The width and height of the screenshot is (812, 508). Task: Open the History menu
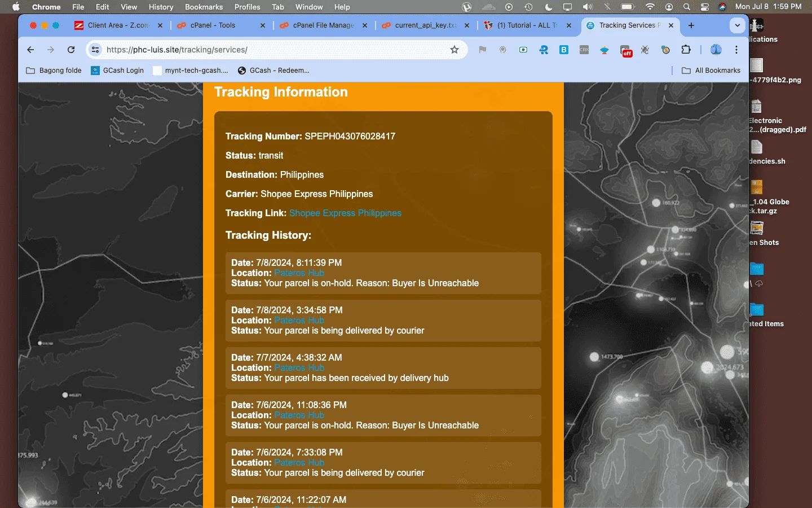[161, 7]
